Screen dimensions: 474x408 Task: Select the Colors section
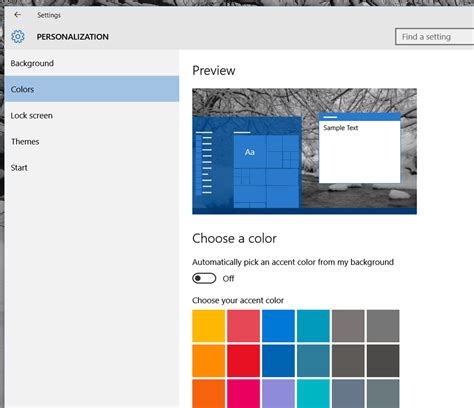point(92,89)
